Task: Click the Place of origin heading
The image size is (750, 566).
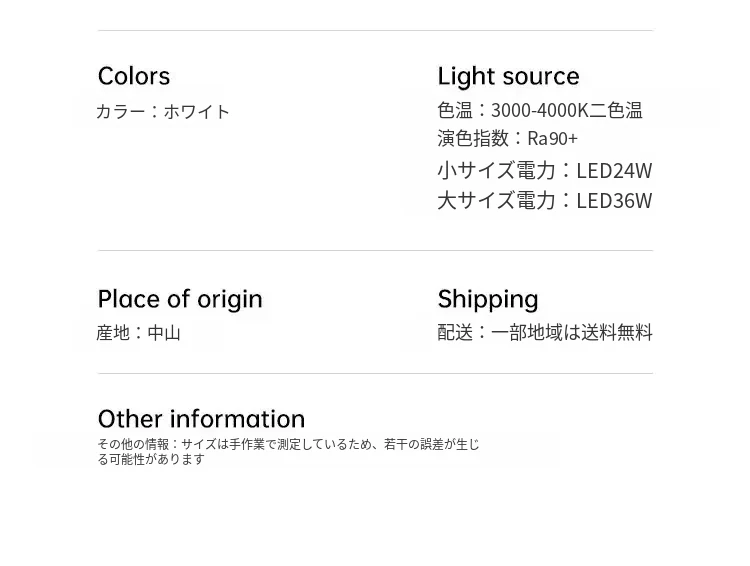Action: click(x=180, y=299)
